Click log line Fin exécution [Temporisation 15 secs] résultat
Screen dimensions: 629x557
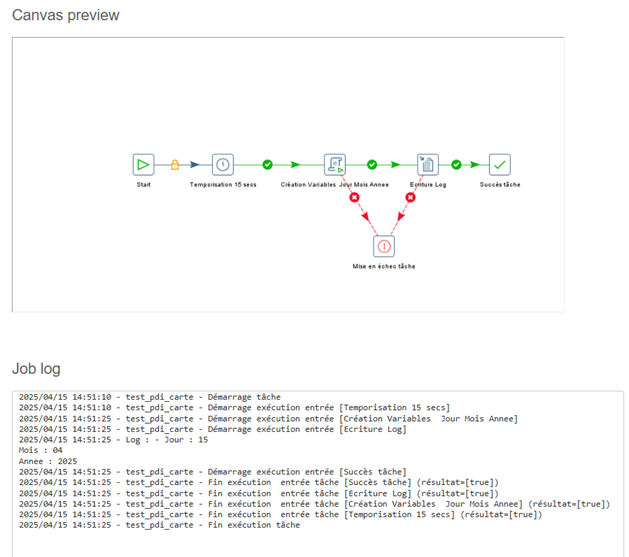pyautogui.click(x=280, y=514)
